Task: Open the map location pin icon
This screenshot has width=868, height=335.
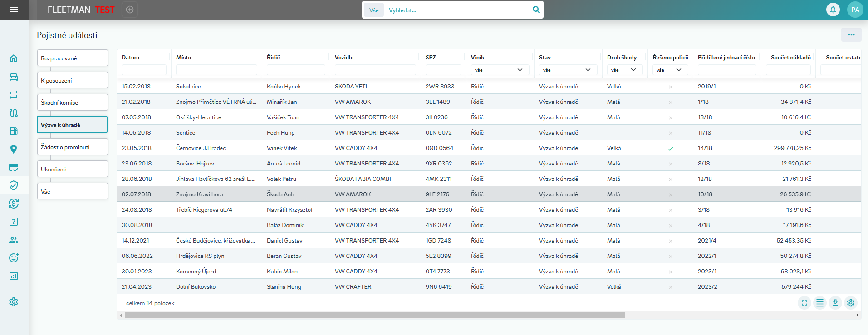Action: click(14, 149)
